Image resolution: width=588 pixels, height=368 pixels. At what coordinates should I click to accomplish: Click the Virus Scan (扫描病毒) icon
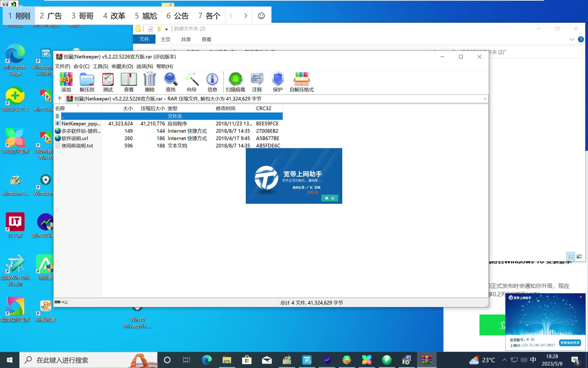[235, 82]
